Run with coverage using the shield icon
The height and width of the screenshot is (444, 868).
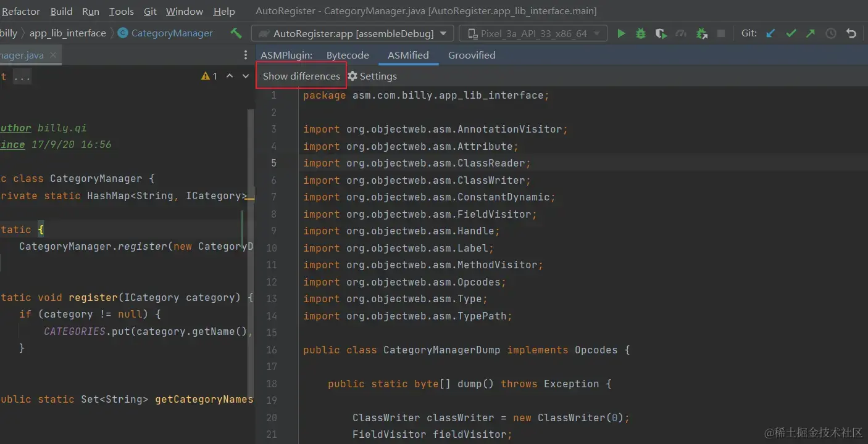coord(661,33)
